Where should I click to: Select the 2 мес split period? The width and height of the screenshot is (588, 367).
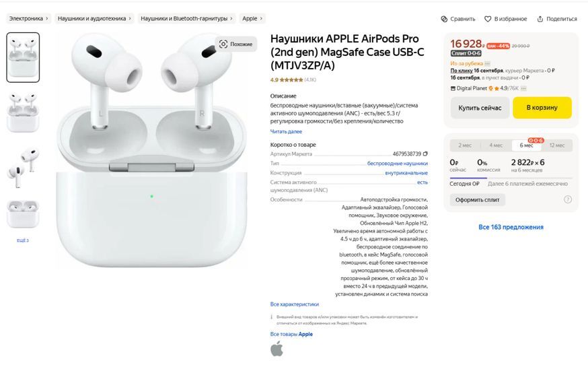pos(465,145)
